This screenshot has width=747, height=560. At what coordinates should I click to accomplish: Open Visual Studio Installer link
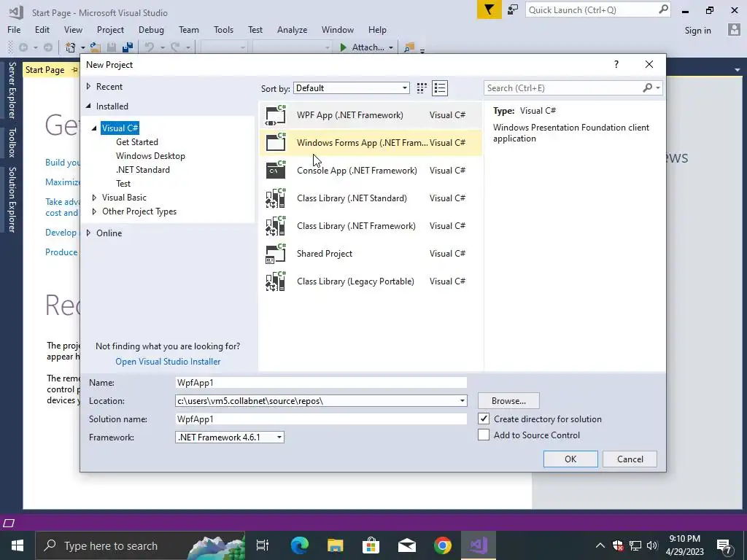click(168, 362)
